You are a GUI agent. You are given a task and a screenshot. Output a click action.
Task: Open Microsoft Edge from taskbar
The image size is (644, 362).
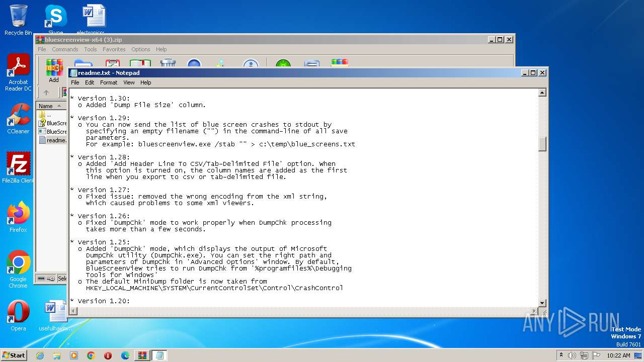(125, 355)
